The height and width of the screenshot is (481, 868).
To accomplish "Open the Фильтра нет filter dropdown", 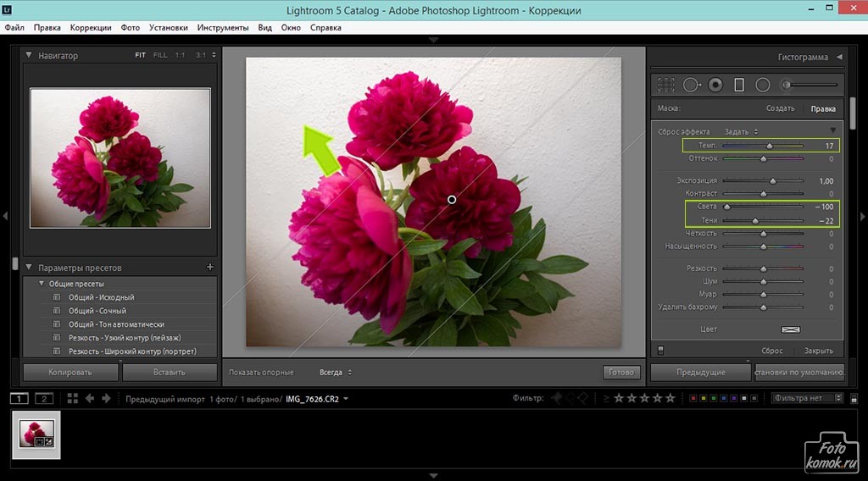I will click(806, 398).
